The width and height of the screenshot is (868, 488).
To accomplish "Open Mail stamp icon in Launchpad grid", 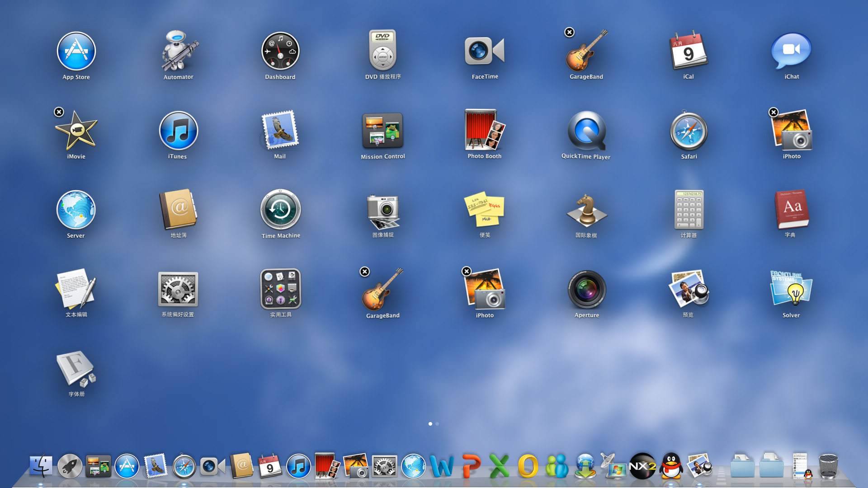I will coord(280,130).
